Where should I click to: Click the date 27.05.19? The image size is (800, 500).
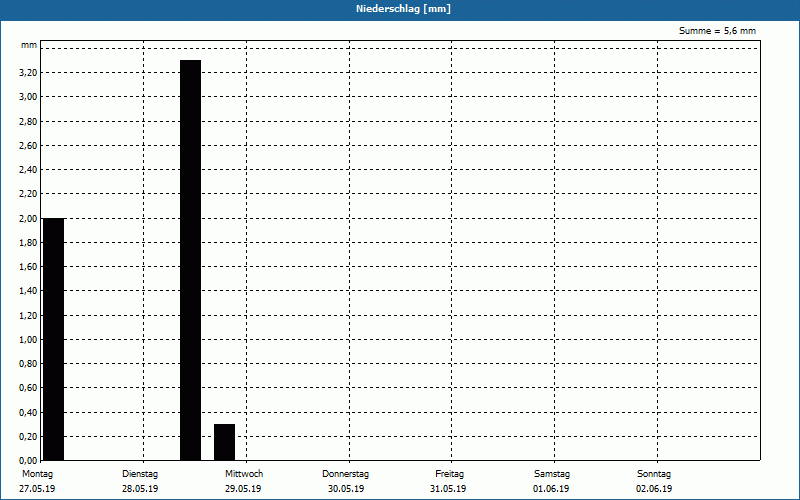37,489
